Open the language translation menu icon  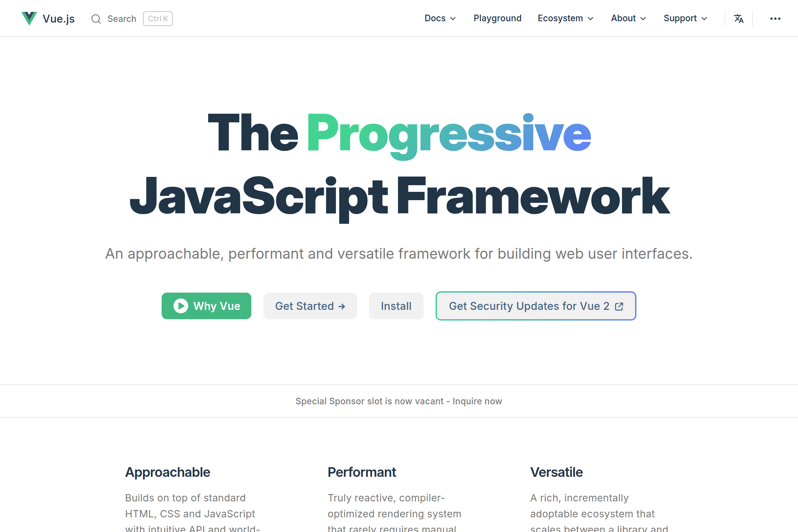click(x=738, y=18)
